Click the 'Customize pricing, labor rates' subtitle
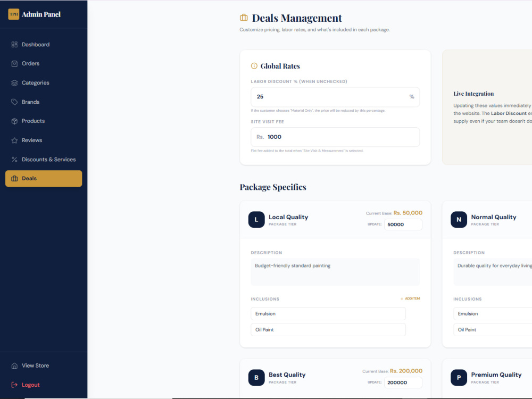 (314, 29)
